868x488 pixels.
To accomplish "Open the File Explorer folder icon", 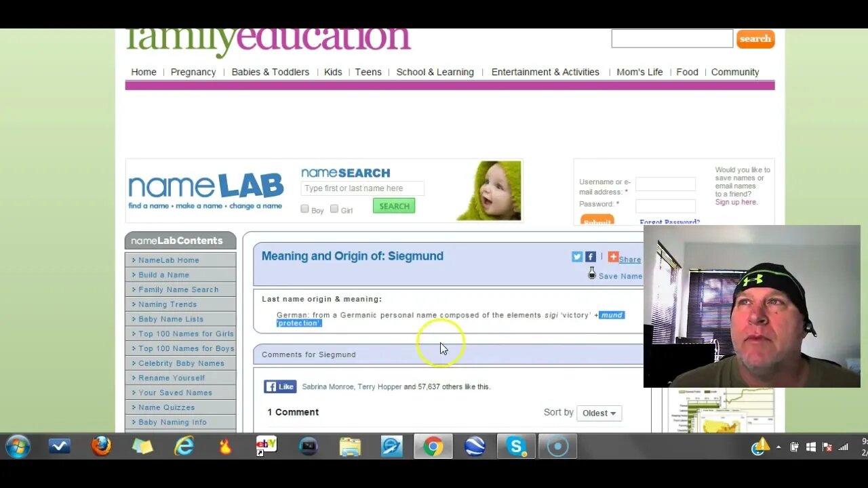I will (x=350, y=446).
